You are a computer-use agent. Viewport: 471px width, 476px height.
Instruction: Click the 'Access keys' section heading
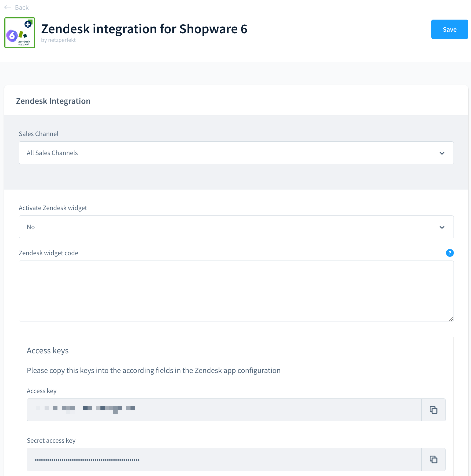48,351
